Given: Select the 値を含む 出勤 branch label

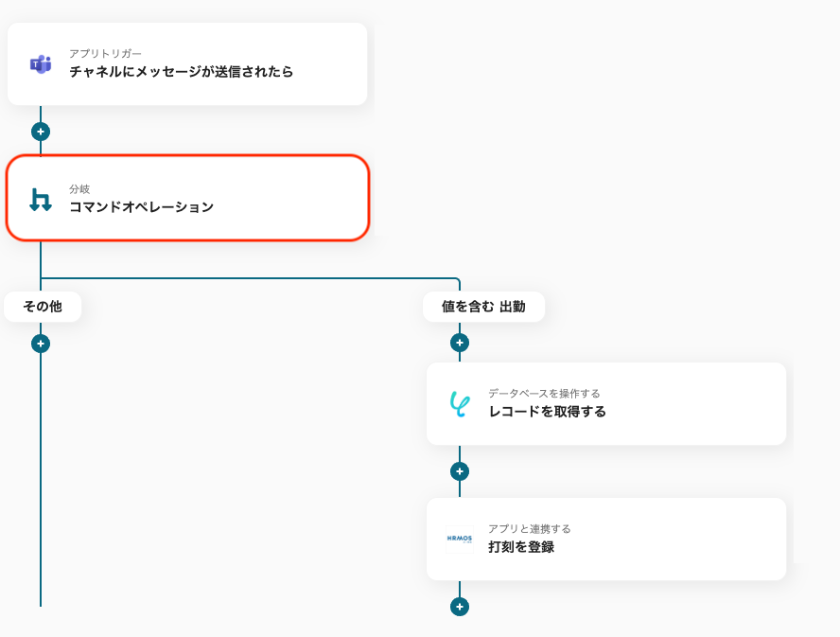Looking at the screenshot, I should [483, 307].
